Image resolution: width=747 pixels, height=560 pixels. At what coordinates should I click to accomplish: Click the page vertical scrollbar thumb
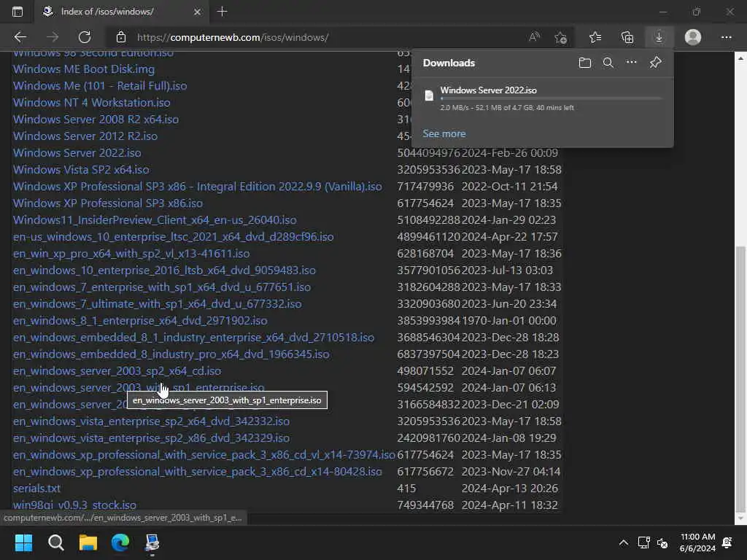coord(740,378)
